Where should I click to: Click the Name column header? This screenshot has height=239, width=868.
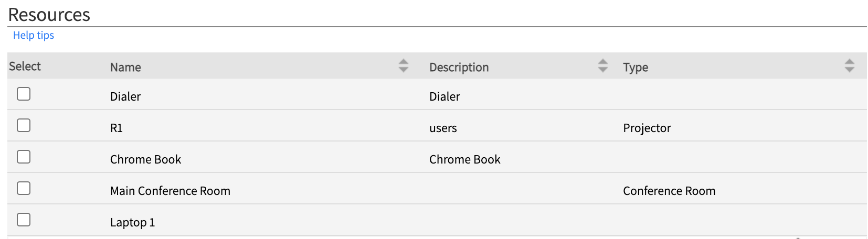tap(125, 67)
